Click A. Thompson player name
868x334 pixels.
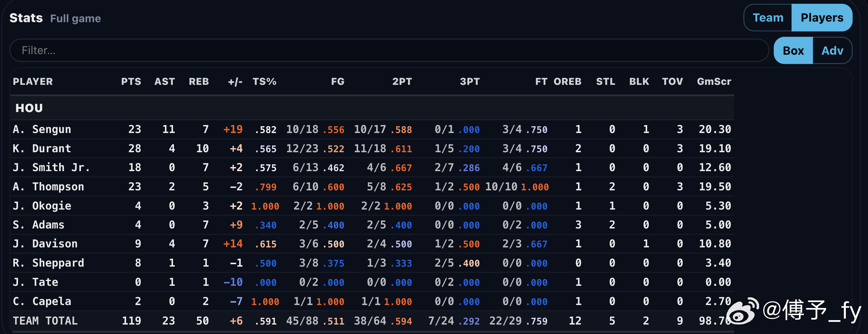48,187
